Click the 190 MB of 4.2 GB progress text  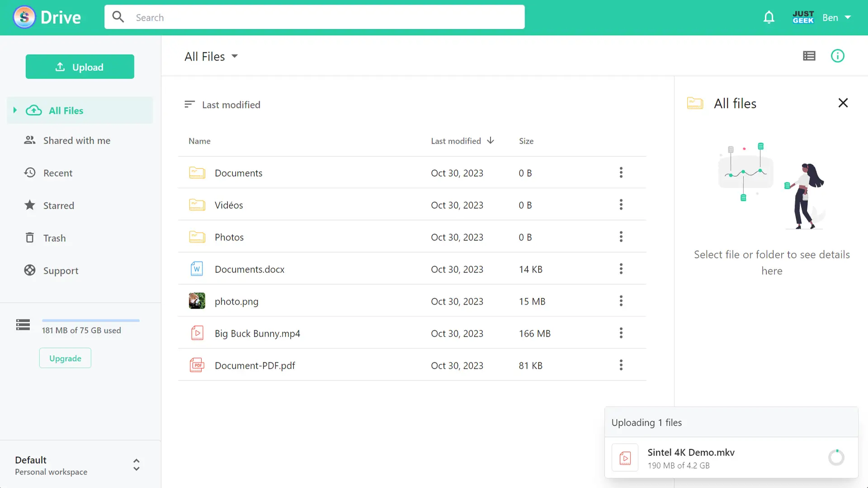[679, 465]
